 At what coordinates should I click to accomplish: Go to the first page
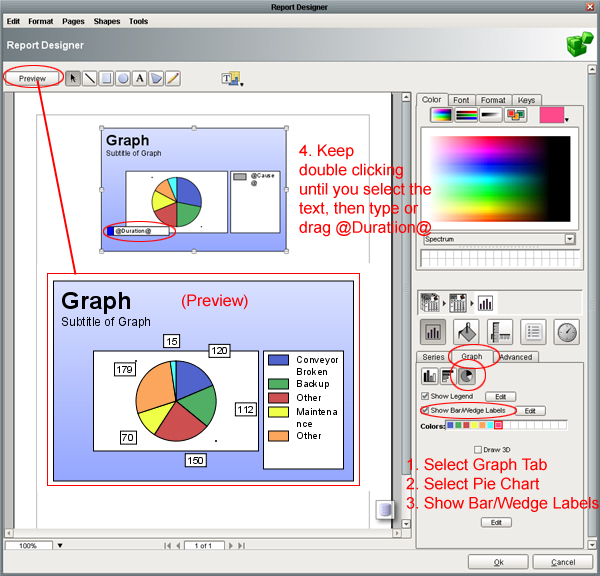pyautogui.click(x=168, y=545)
